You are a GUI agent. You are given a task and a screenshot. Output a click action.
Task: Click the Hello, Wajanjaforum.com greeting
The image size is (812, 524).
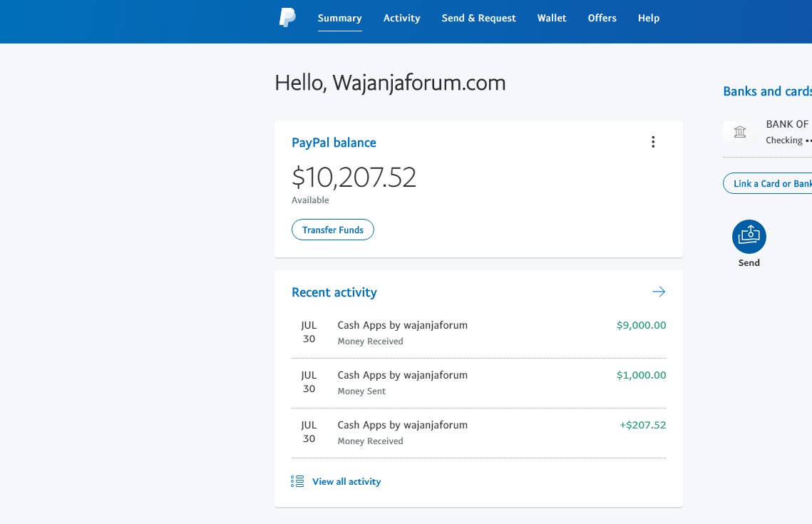tap(390, 83)
